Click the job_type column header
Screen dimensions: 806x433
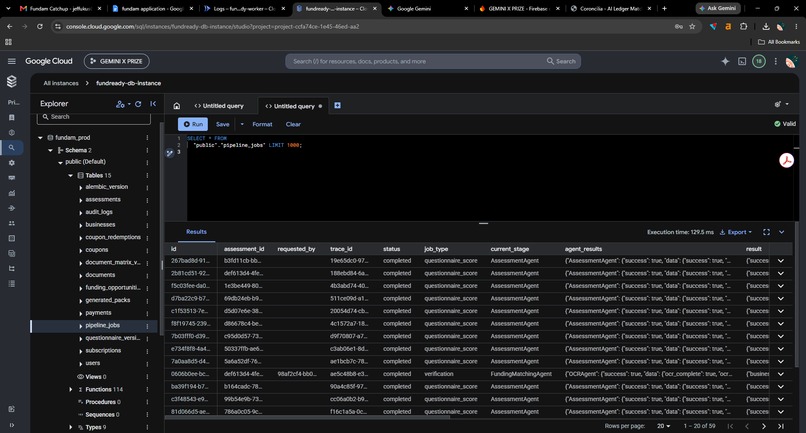(x=436, y=249)
